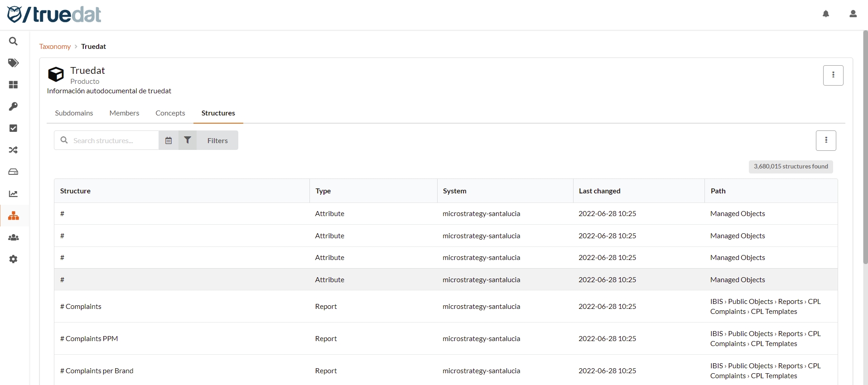Image resolution: width=868 pixels, height=385 pixels.
Task: Open the settings gear in sidebar
Action: coord(14,259)
